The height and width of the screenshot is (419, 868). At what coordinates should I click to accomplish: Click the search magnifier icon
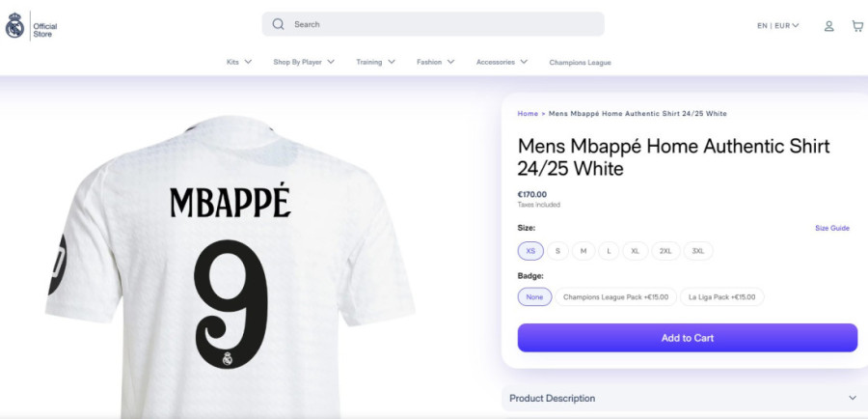278,24
